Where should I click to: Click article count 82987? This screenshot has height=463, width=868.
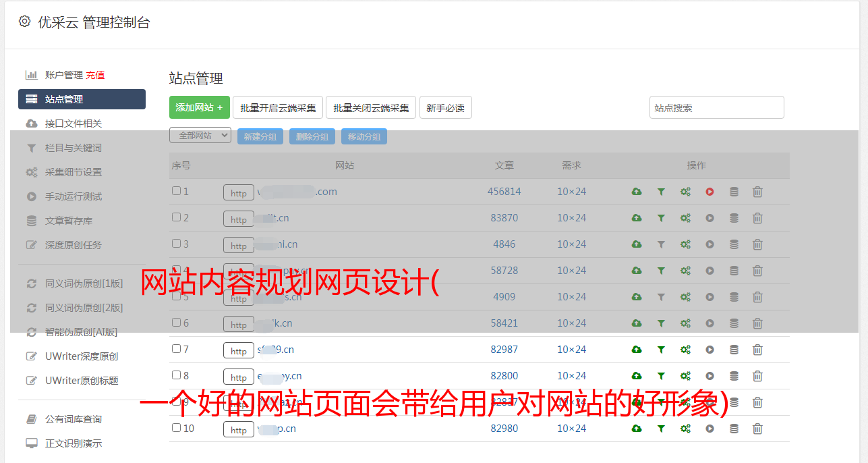[504, 350]
